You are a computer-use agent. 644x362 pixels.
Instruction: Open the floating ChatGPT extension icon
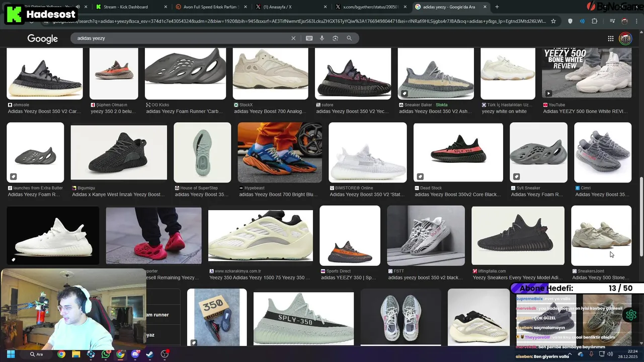coord(631,315)
